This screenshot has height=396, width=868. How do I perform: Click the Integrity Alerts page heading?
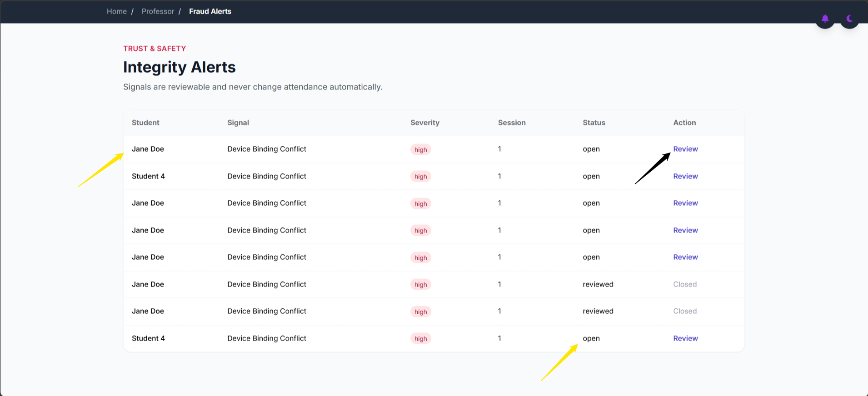coord(180,67)
